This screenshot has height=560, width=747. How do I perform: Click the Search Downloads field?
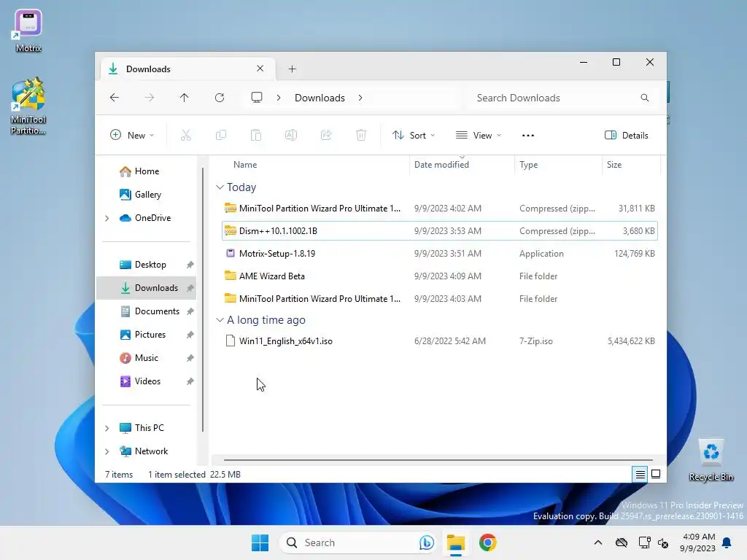[x=561, y=98]
